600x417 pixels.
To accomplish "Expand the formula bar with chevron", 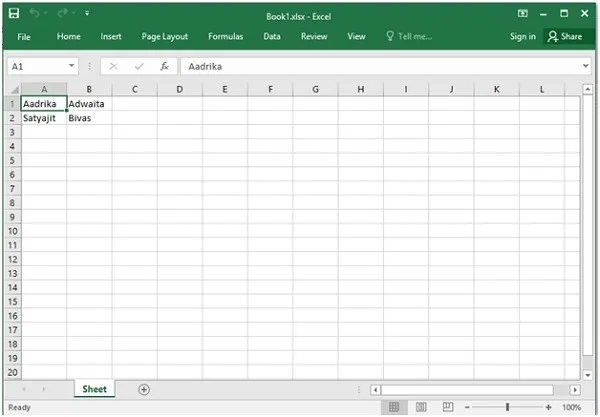I will tap(586, 66).
